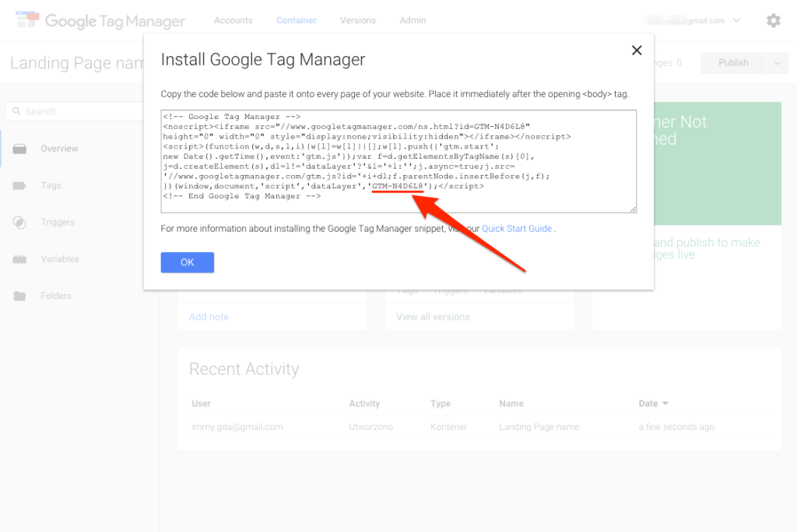Click the immy.gda@gmail.com user cell
Image resolution: width=797 pixels, height=532 pixels.
point(237,427)
